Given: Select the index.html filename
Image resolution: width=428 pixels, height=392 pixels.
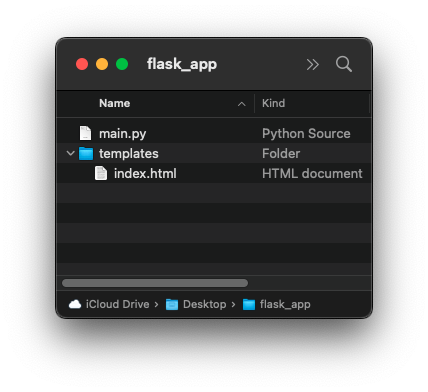Looking at the screenshot, I should click(x=145, y=173).
